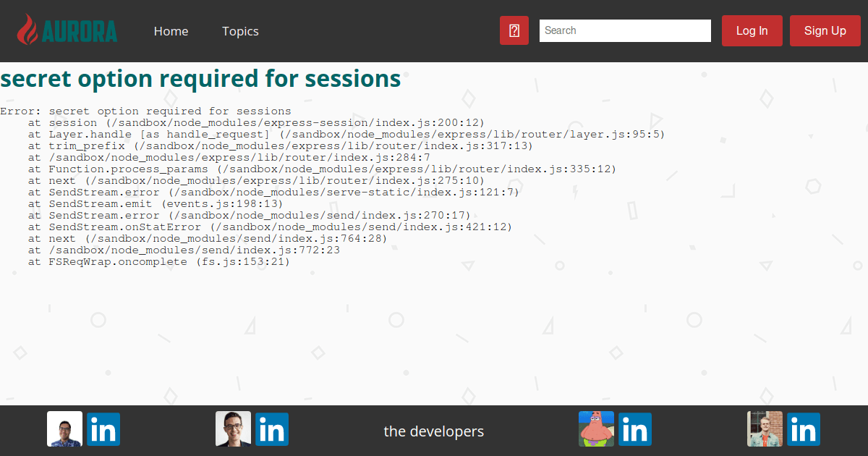Open the red question mark help icon
Image resolution: width=868 pixels, height=456 pixels.
(514, 30)
